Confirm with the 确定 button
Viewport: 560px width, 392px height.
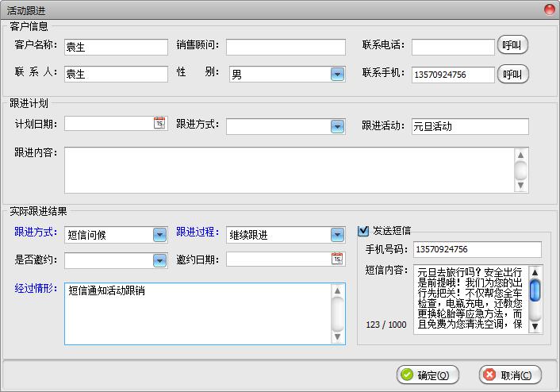point(427,375)
